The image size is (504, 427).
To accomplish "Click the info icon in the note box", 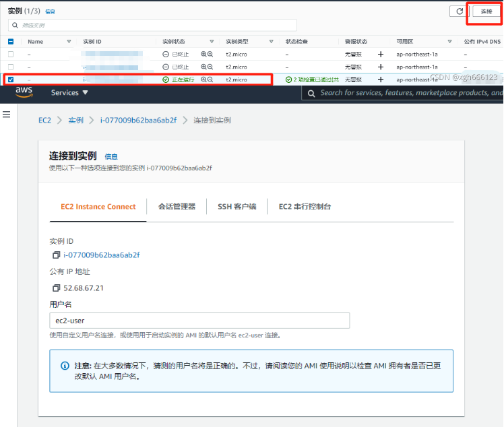I will [x=65, y=366].
